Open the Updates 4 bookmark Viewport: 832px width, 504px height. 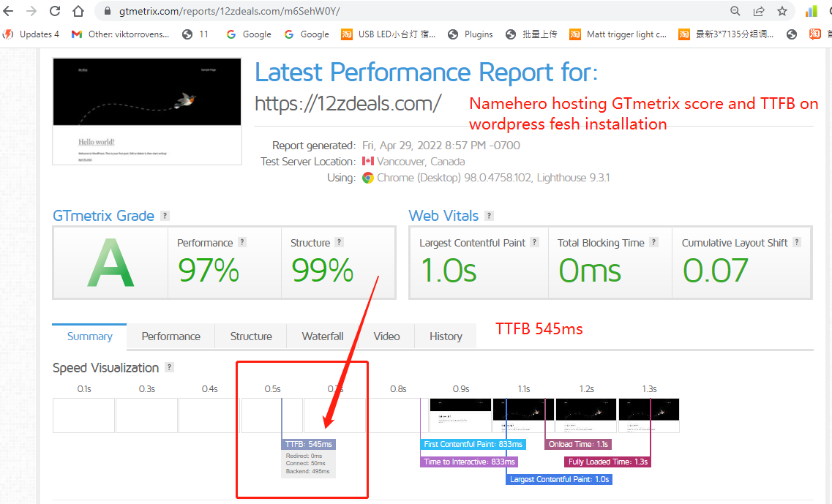32,34
